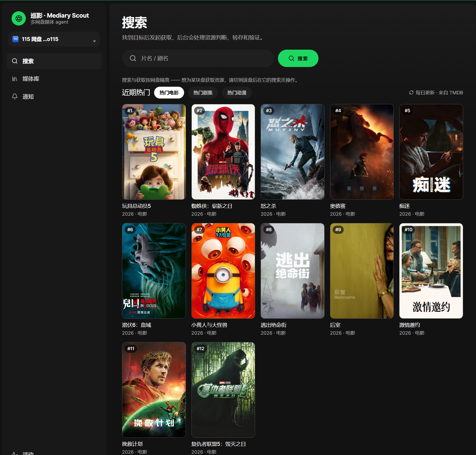
Task: Open the 通知 notifications page
Action: [x=54, y=97]
